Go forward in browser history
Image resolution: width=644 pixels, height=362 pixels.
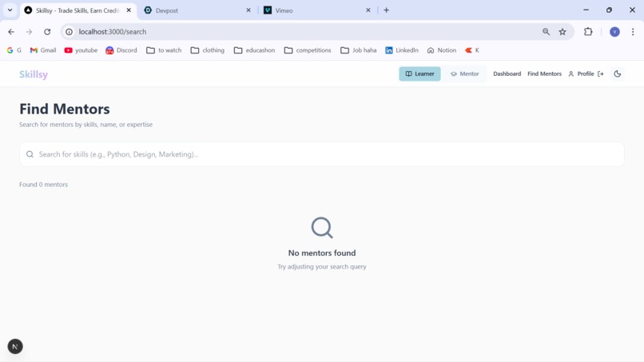point(29,32)
